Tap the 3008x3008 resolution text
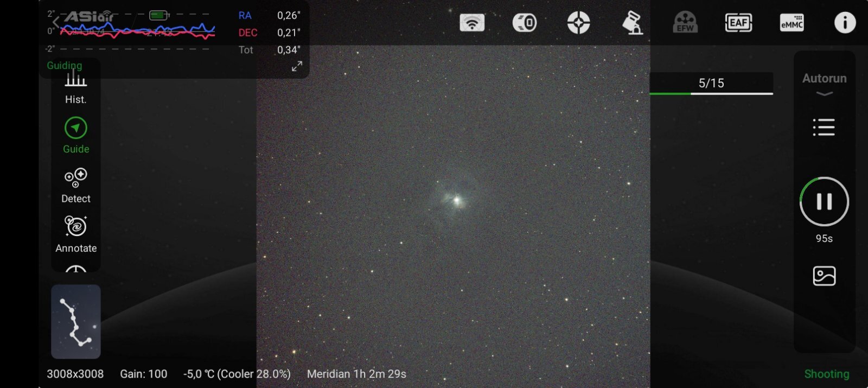The image size is (868, 388). [x=75, y=374]
